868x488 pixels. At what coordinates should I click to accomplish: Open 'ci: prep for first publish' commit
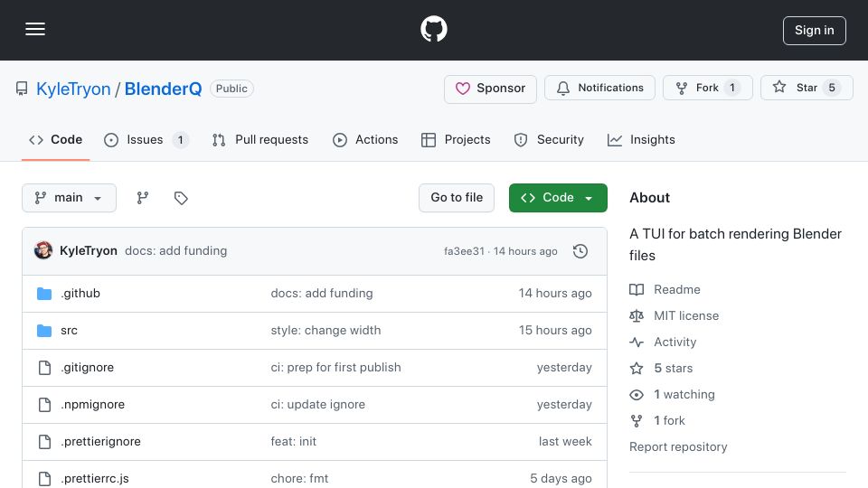335,368
